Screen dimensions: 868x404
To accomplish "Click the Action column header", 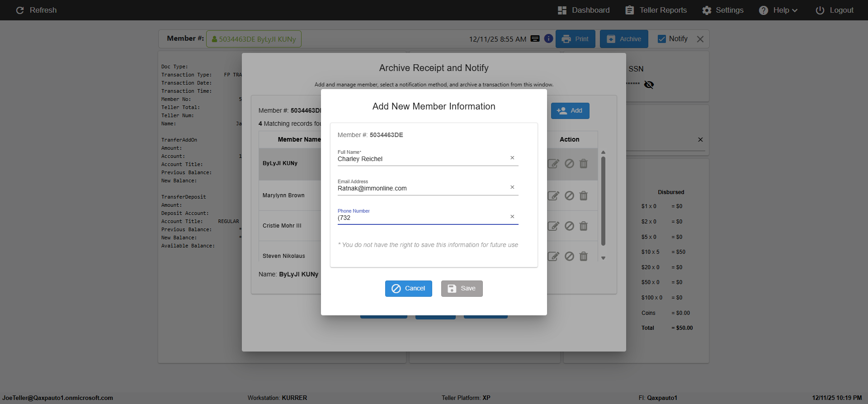I will click(x=569, y=139).
